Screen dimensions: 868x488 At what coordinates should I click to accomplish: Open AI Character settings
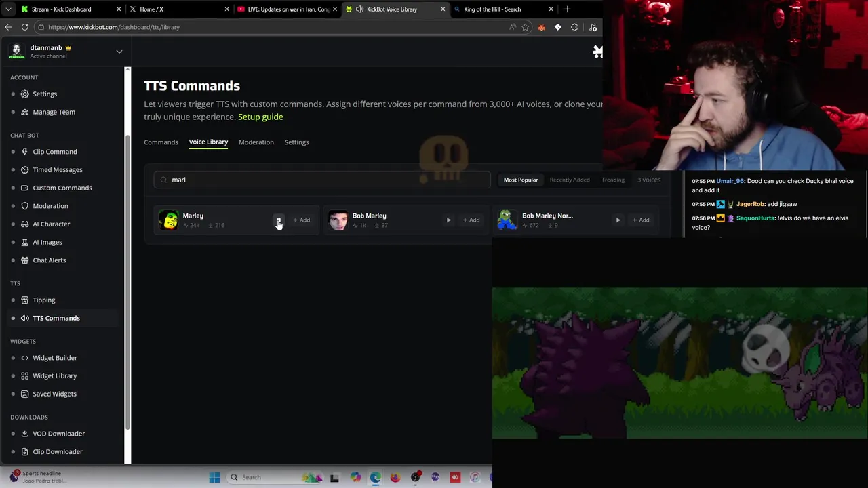(52, 224)
